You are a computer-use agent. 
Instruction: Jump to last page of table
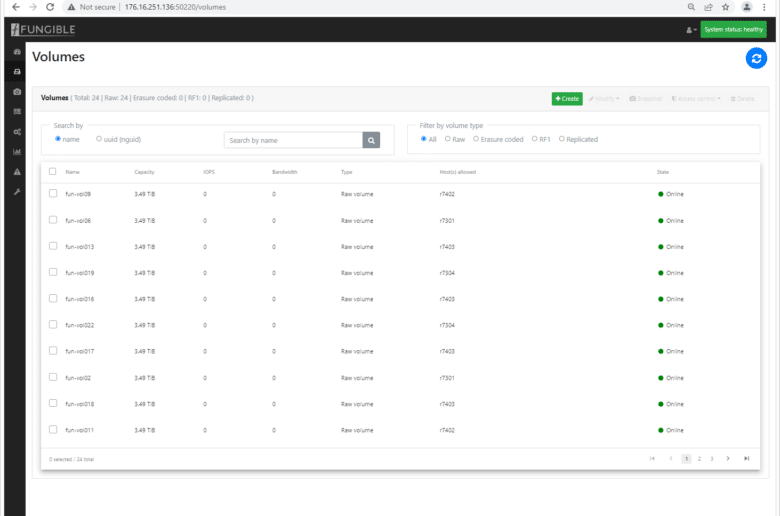747,459
